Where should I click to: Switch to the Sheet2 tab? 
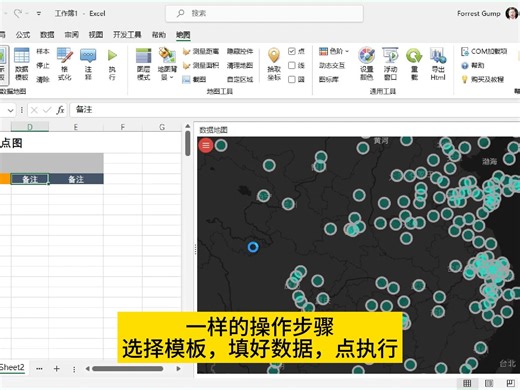click(12, 368)
